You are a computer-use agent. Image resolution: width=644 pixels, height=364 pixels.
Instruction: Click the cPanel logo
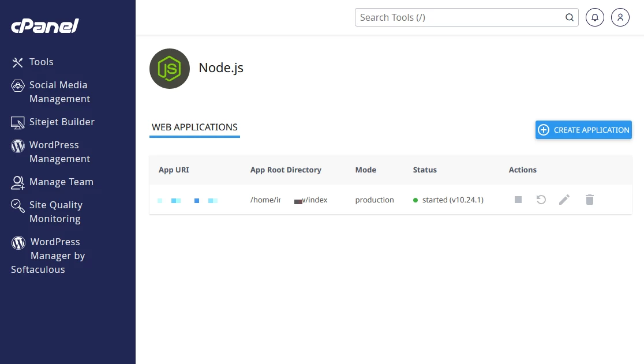[45, 26]
